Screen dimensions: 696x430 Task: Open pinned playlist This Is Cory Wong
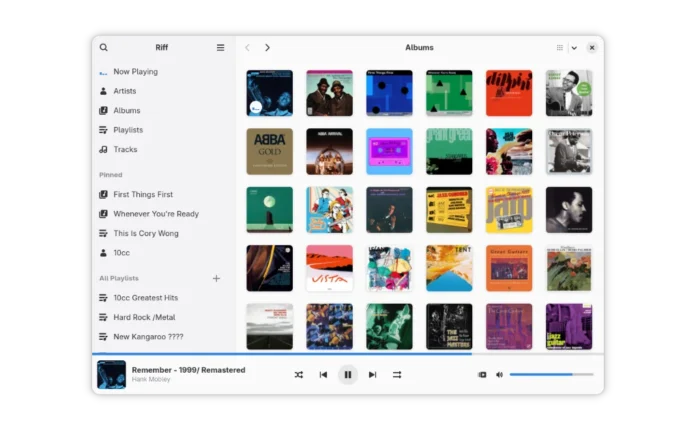(x=162, y=233)
